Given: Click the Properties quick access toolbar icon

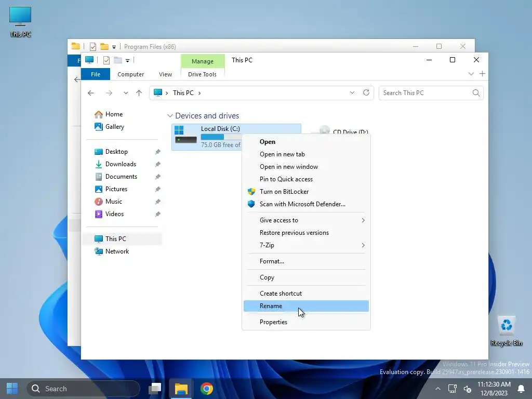Looking at the screenshot, I should pos(106,60).
